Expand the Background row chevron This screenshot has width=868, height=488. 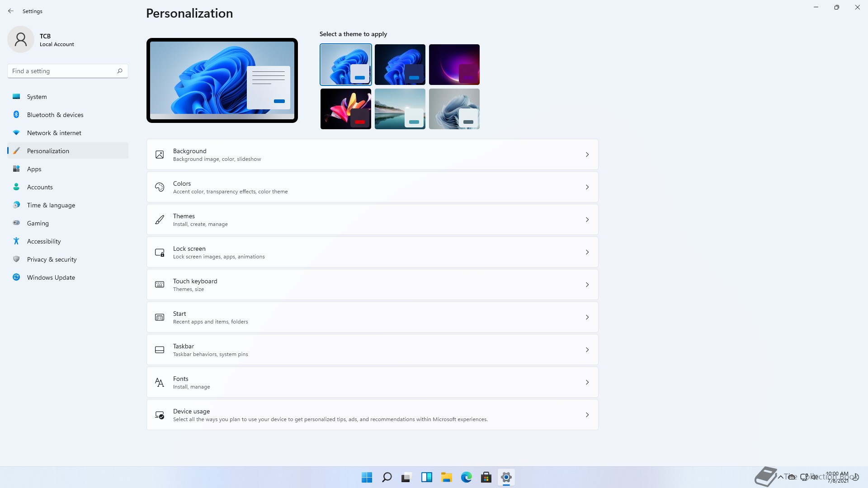click(x=587, y=155)
